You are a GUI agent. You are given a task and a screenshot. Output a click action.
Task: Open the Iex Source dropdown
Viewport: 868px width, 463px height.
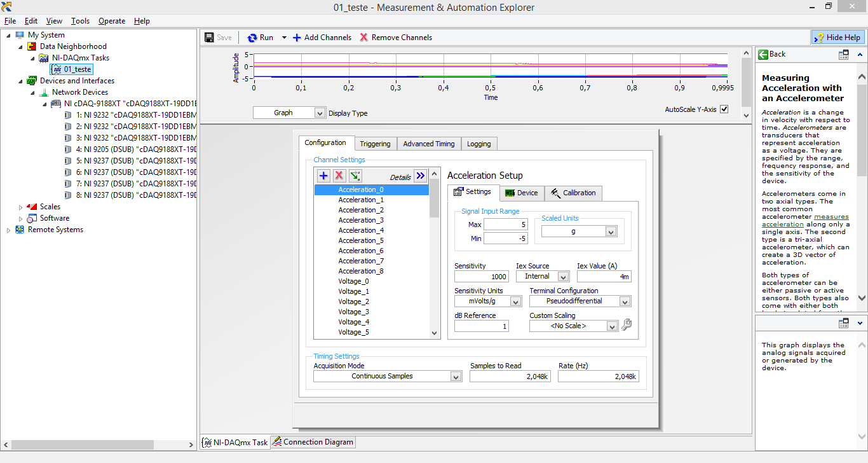(x=563, y=277)
